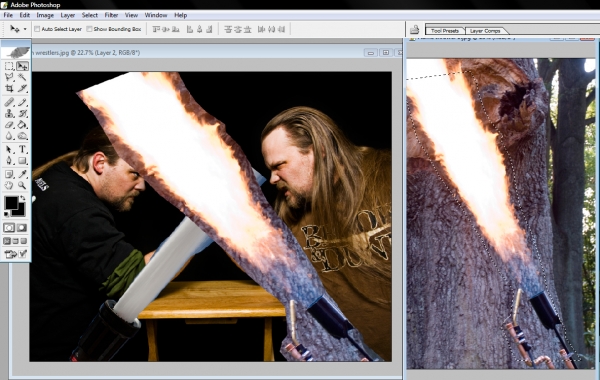Select the Path Selection tool
This screenshot has width=600, height=380.
pyautogui.click(x=9, y=149)
